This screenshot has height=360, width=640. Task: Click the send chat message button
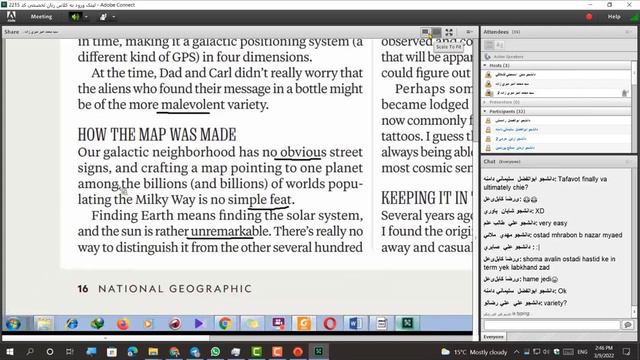click(x=628, y=325)
